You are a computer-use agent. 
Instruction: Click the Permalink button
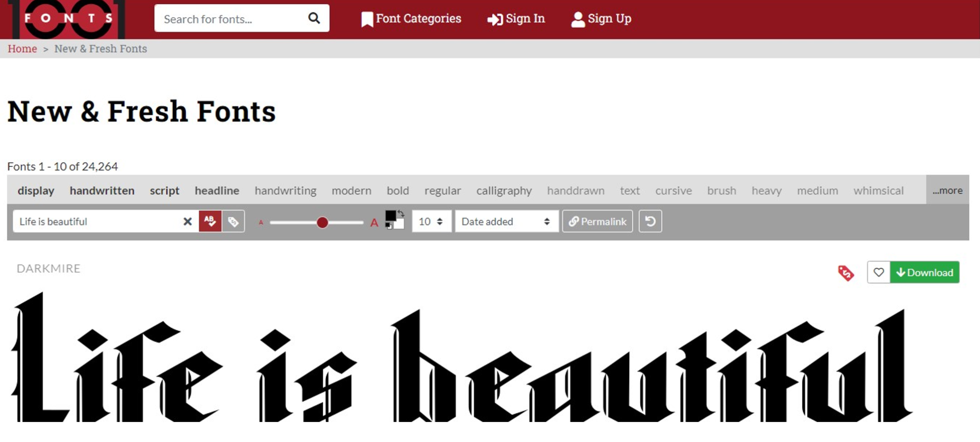pos(597,221)
